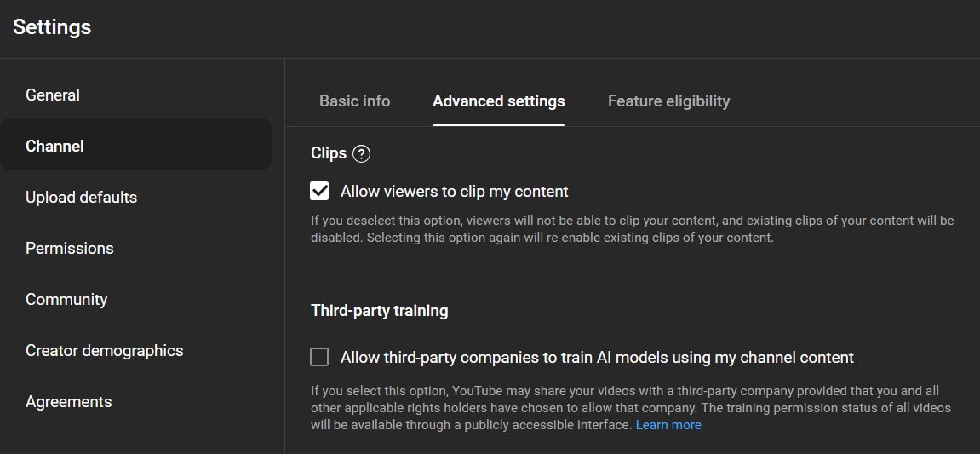
Task: Select Creator demographics in sidebar
Action: point(105,350)
